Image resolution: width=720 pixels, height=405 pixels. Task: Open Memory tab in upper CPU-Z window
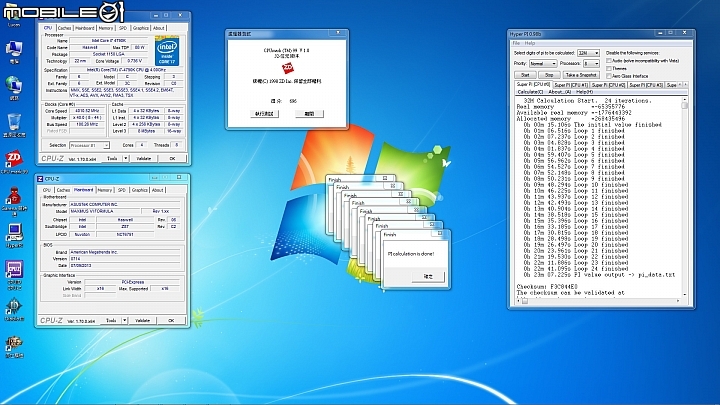tap(106, 28)
